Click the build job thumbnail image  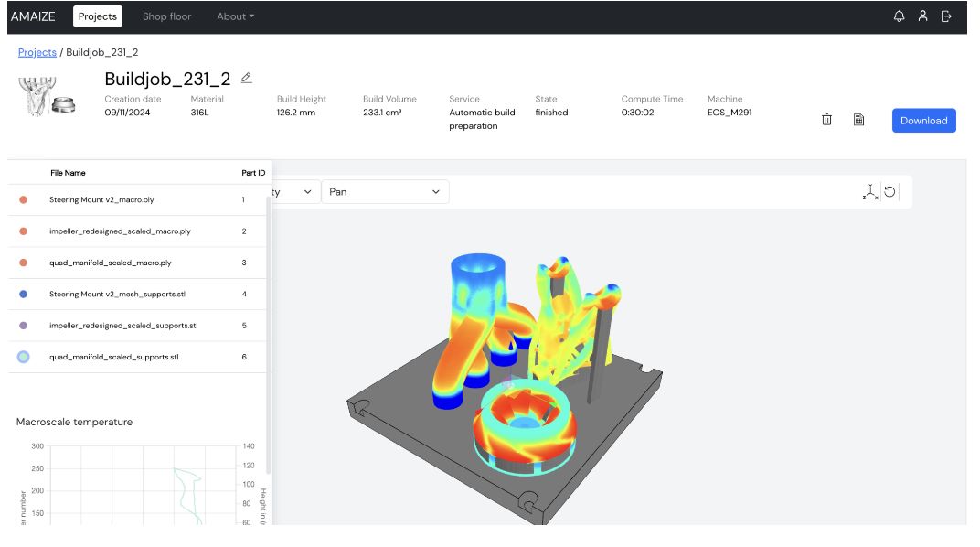pos(48,96)
